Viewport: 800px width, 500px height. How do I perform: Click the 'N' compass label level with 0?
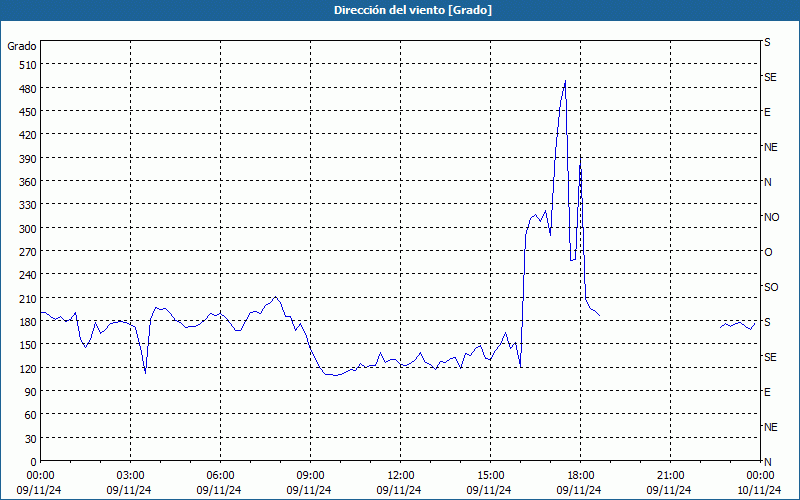click(x=768, y=462)
